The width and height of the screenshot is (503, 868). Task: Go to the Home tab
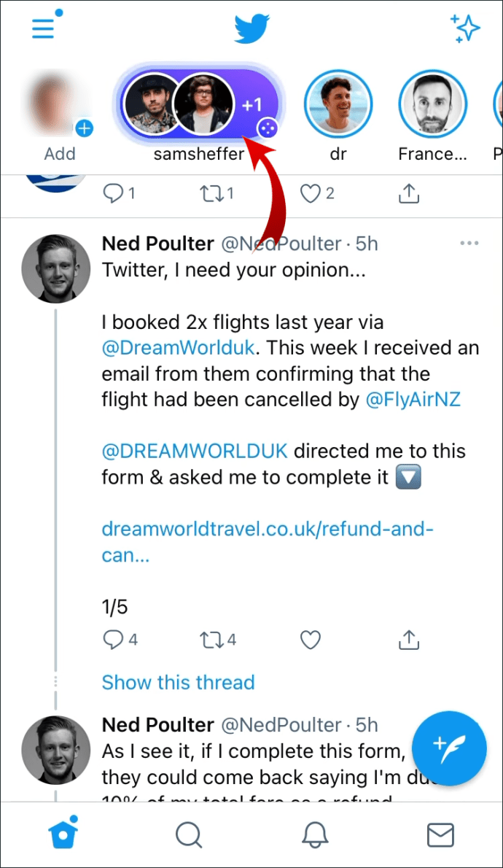pos(63,834)
